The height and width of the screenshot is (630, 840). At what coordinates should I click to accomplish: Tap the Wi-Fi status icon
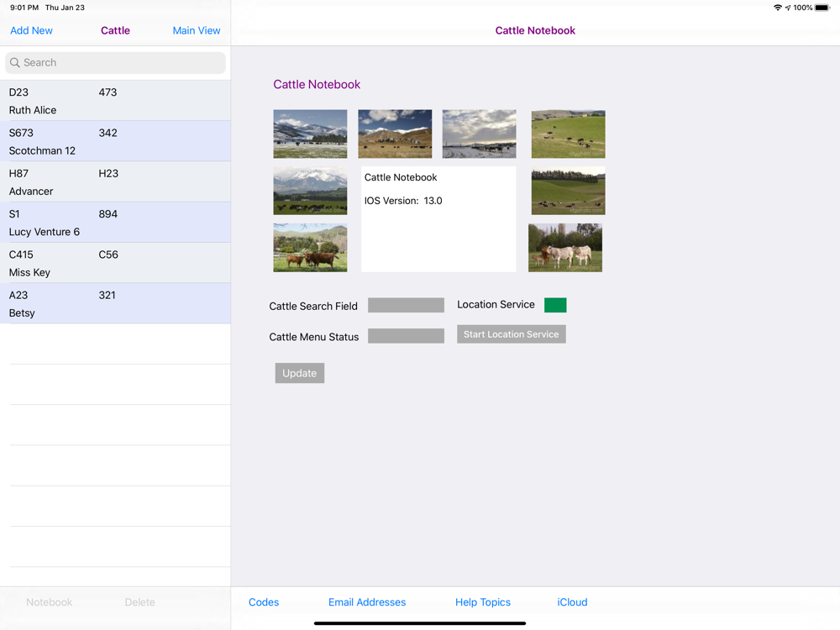pos(777,8)
